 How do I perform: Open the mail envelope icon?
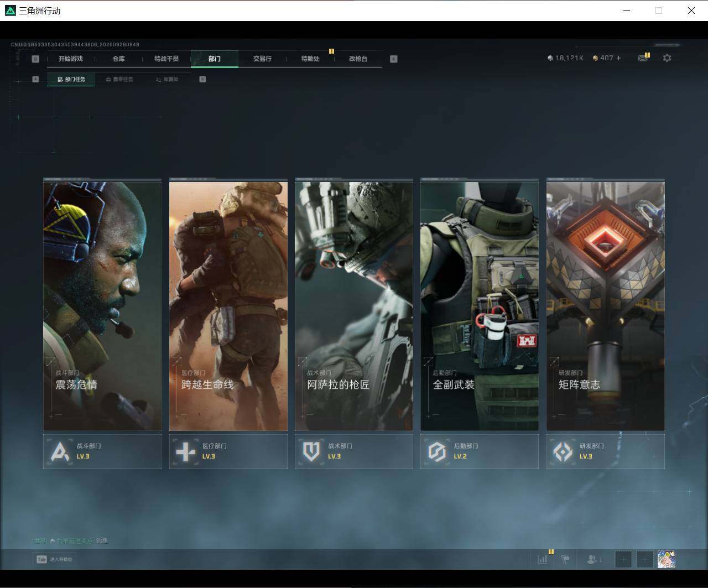tap(643, 58)
